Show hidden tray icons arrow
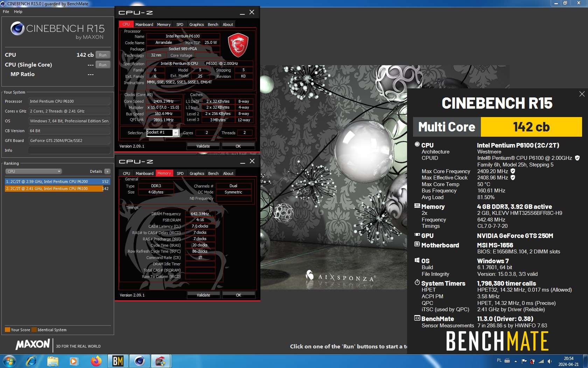The height and width of the screenshot is (368, 588). 516,361
